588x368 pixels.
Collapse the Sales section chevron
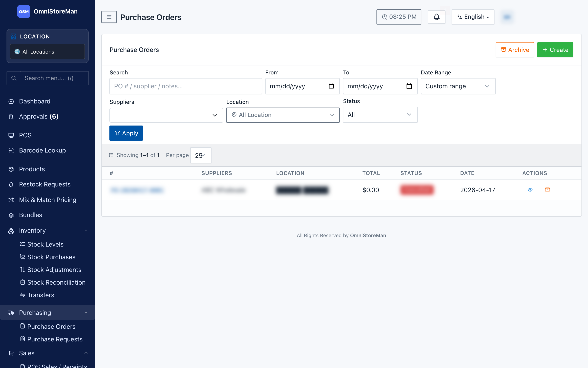tap(86, 353)
